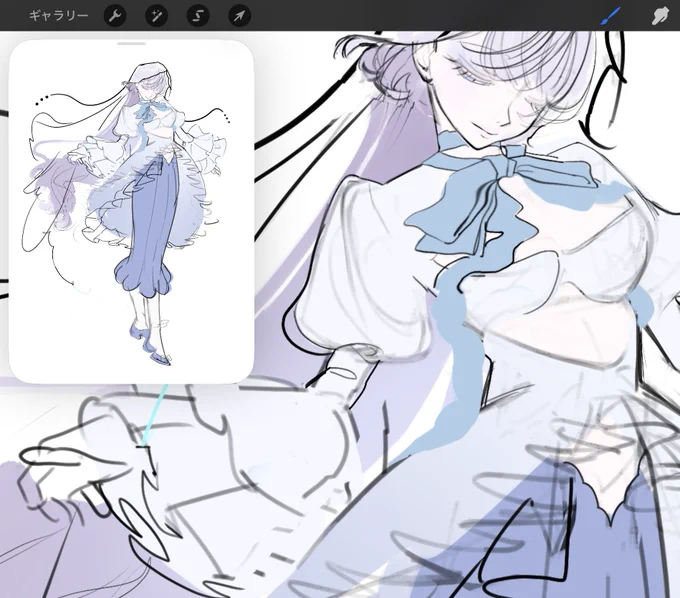Viewport: 680px width, 598px height.
Task: Select the Brush paint tool
Action: (x=610, y=16)
